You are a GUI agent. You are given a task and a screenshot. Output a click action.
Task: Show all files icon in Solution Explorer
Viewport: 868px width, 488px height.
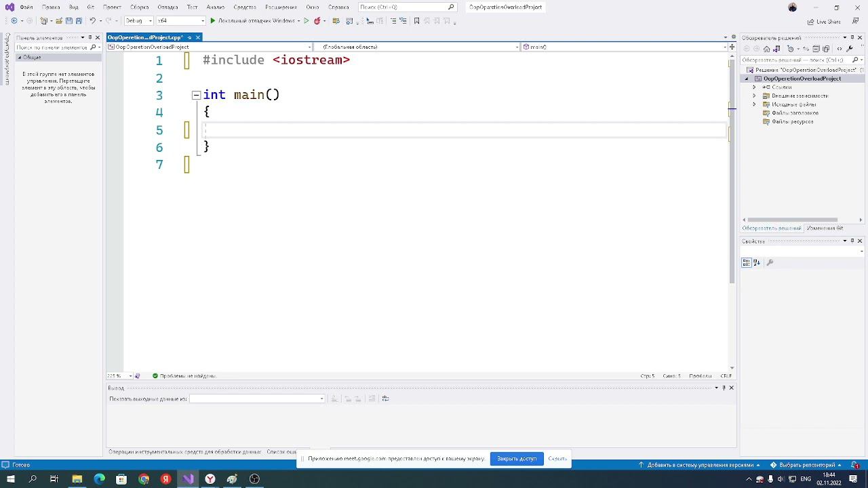pos(826,49)
